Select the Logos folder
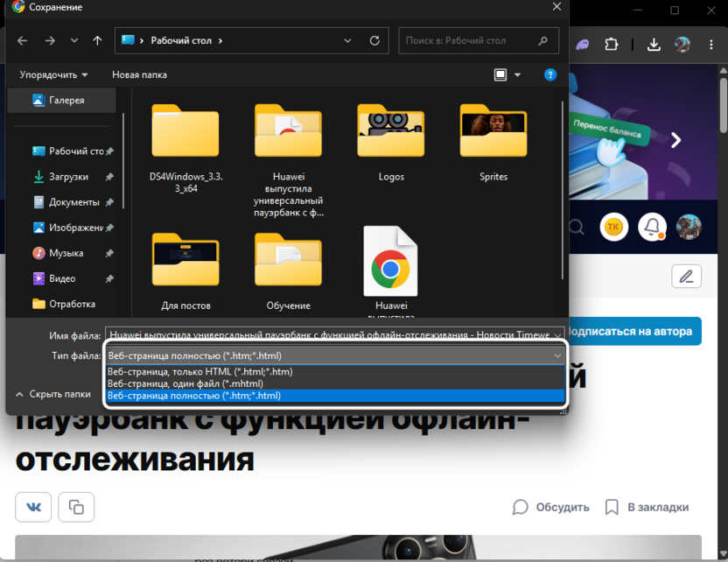The image size is (728, 562). [x=391, y=143]
